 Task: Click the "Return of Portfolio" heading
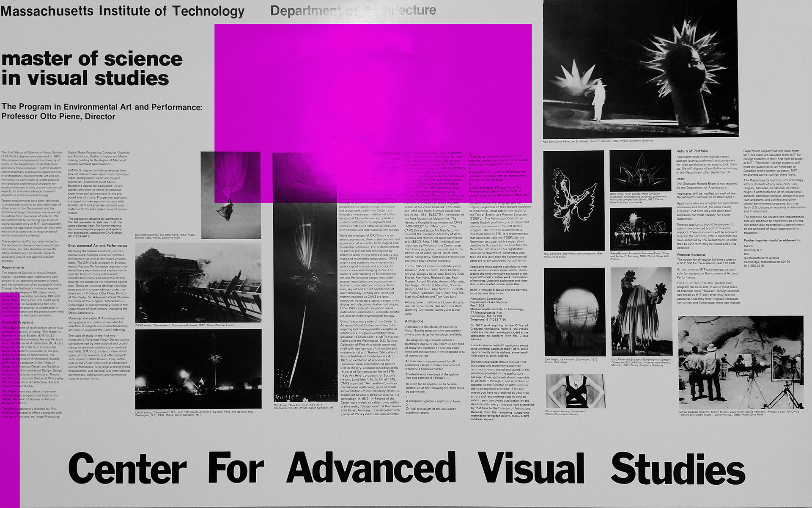tap(692, 151)
